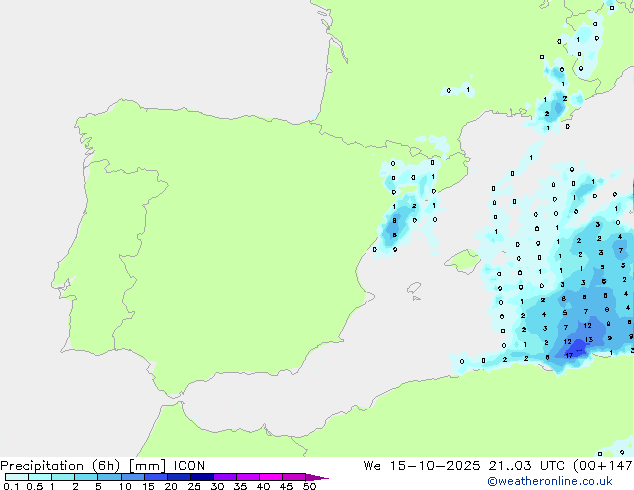
Task: Pick the 40–45 mm magenta legend swatch
Action: tap(271, 477)
